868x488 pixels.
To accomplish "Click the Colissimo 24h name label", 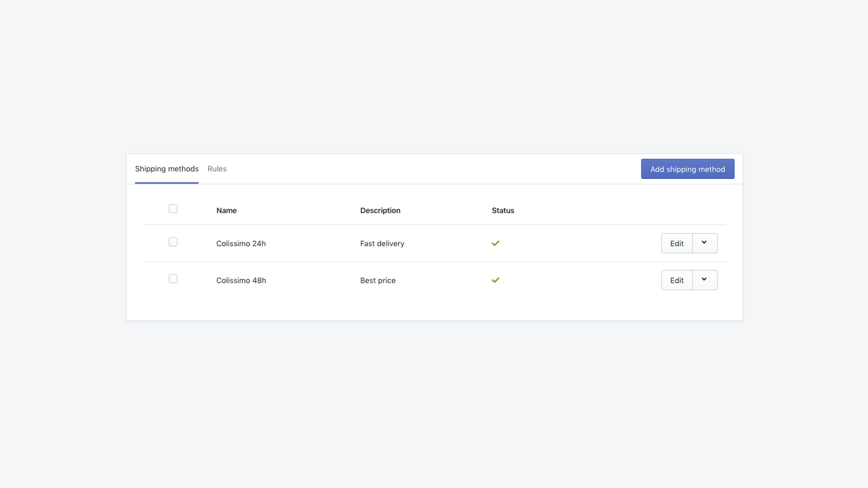I will pos(241,242).
